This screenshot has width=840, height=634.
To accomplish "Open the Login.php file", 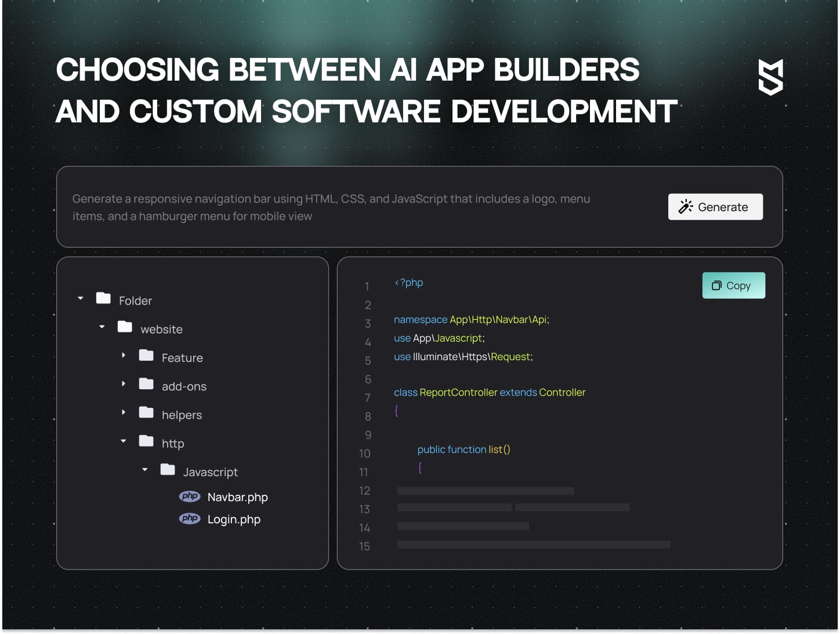I will click(234, 519).
